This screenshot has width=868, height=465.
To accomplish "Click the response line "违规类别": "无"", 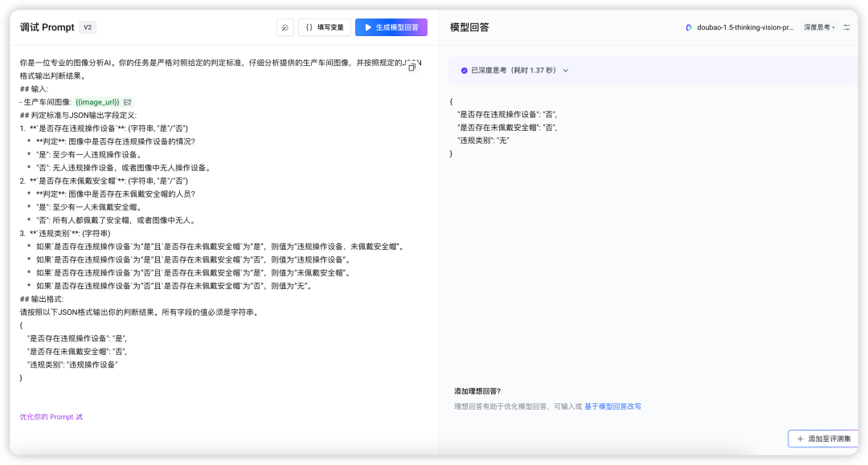I will [483, 141].
